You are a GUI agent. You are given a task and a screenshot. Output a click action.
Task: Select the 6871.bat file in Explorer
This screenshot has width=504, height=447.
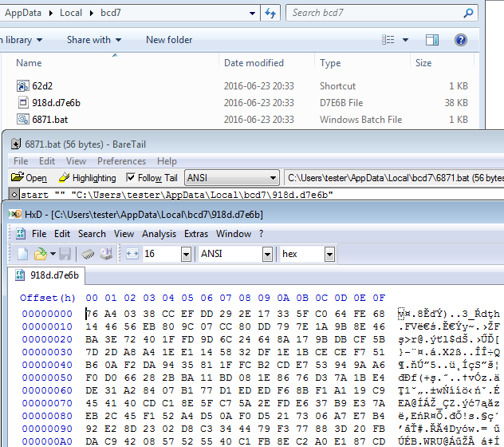(x=49, y=120)
